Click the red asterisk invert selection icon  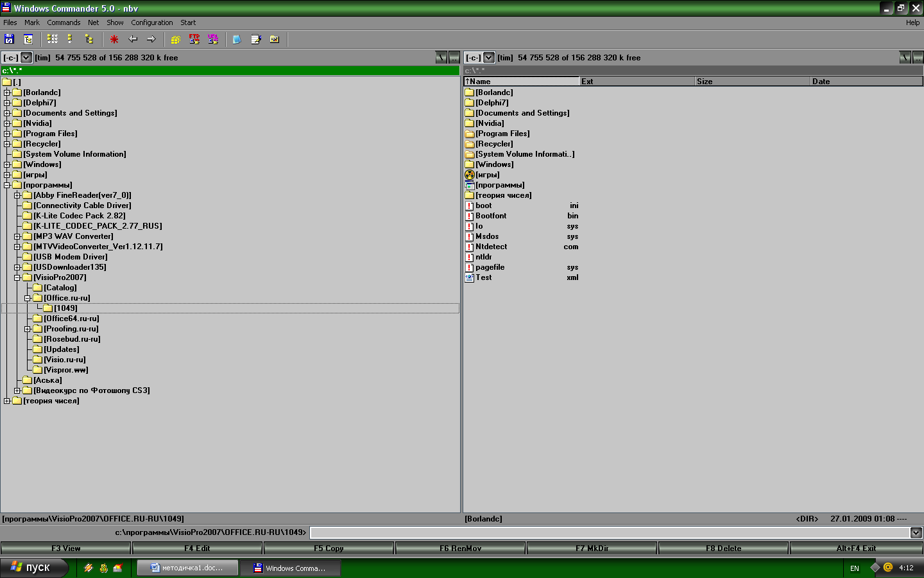pos(114,39)
